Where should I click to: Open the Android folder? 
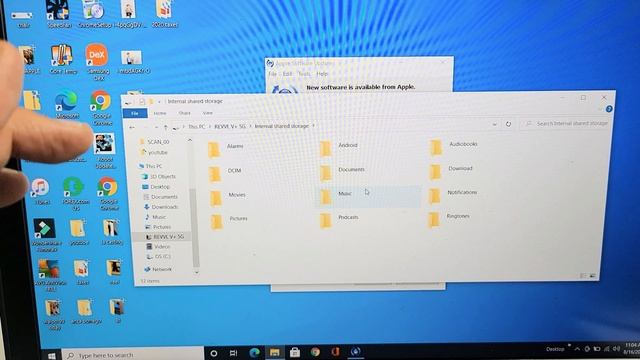(339, 147)
